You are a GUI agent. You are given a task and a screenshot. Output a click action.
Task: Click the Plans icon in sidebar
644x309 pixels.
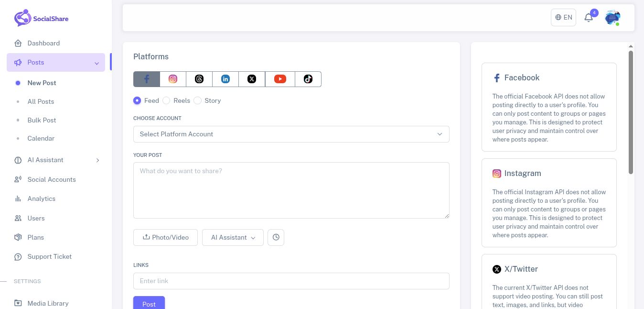[x=18, y=237]
